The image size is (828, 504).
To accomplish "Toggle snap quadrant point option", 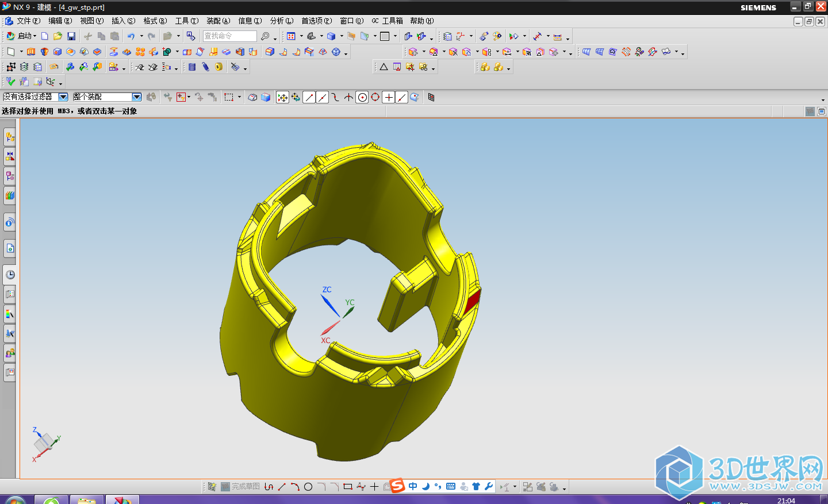I will click(375, 97).
